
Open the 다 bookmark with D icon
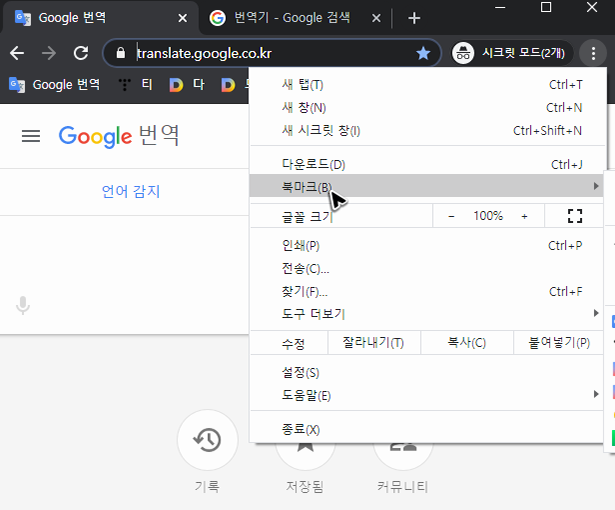(x=187, y=85)
